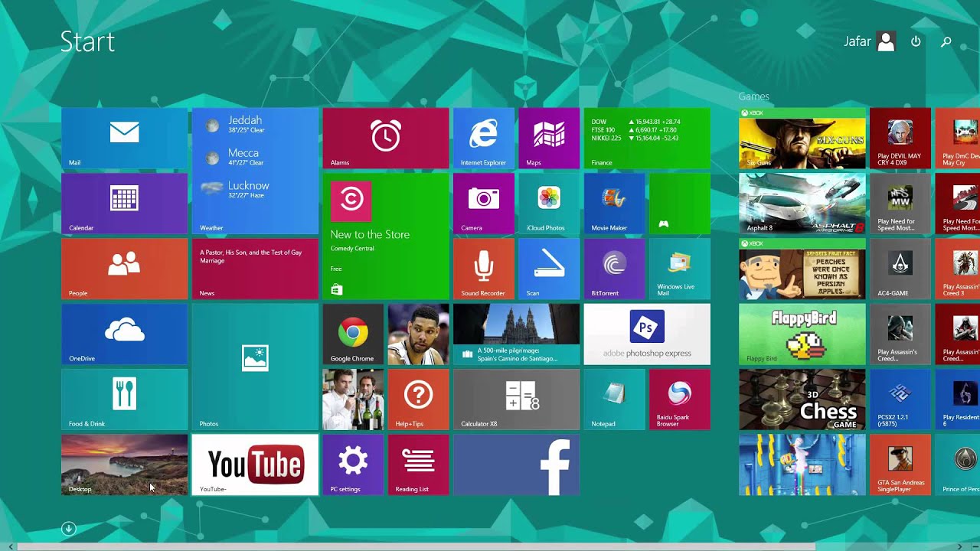Launch GTA San Andreas SinglePlayer tile
Image resolution: width=980 pixels, height=551 pixels.
tap(900, 465)
